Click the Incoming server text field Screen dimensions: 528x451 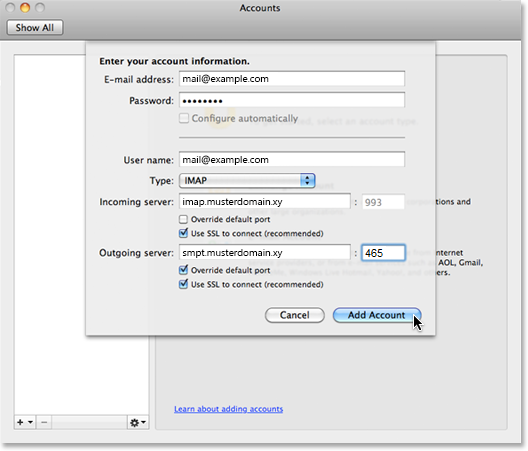pyautogui.click(x=265, y=202)
